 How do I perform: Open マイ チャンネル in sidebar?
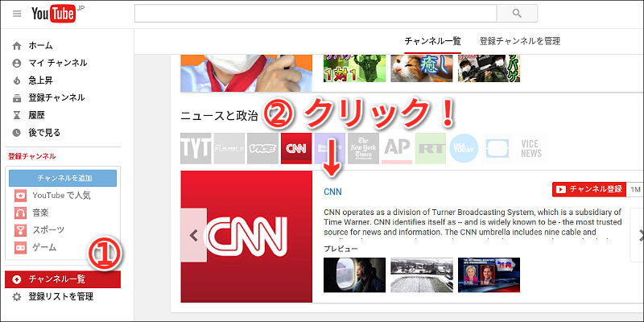pyautogui.click(x=57, y=63)
